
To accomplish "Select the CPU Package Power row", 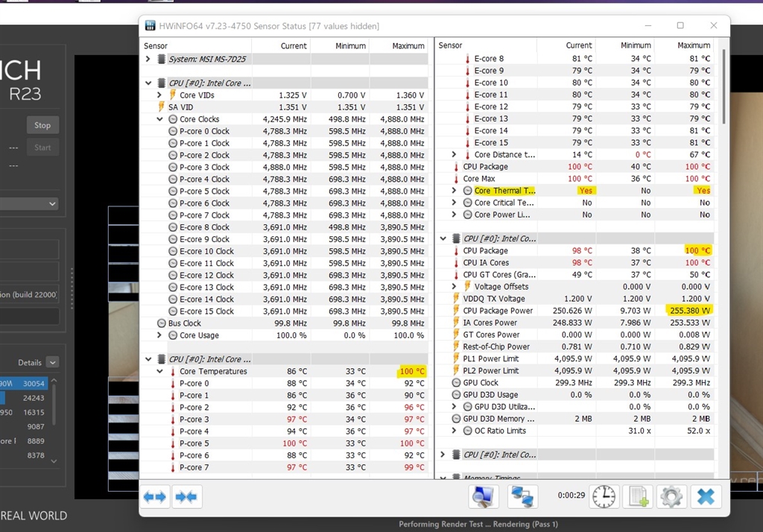I will (498, 311).
